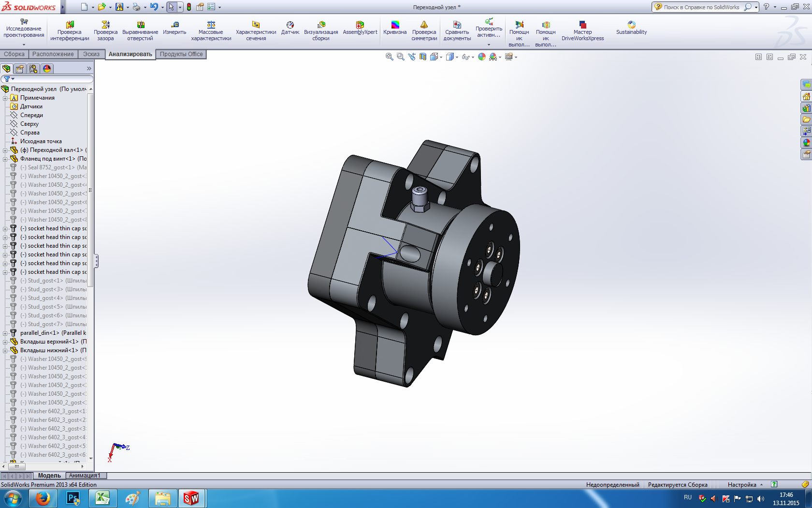
Task: Click the Open file folder icon
Action: tap(101, 7)
